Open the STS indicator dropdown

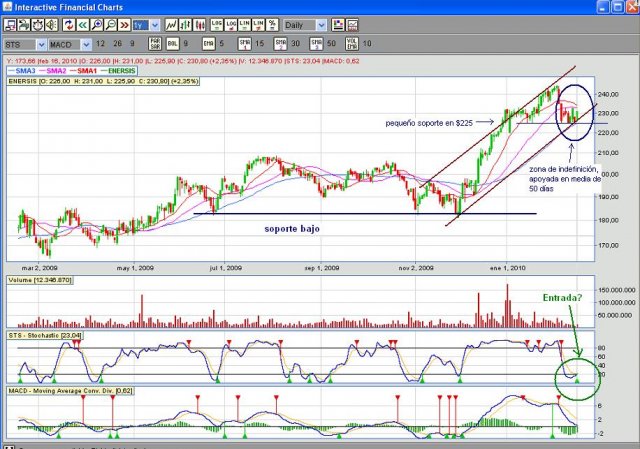(x=25, y=44)
